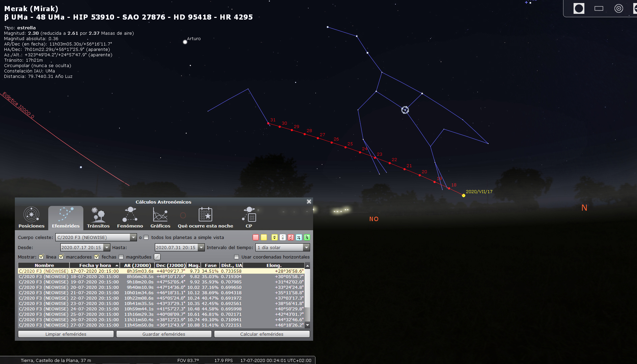
Task: Open the CP planetary calculator icon
Action: tap(249, 214)
